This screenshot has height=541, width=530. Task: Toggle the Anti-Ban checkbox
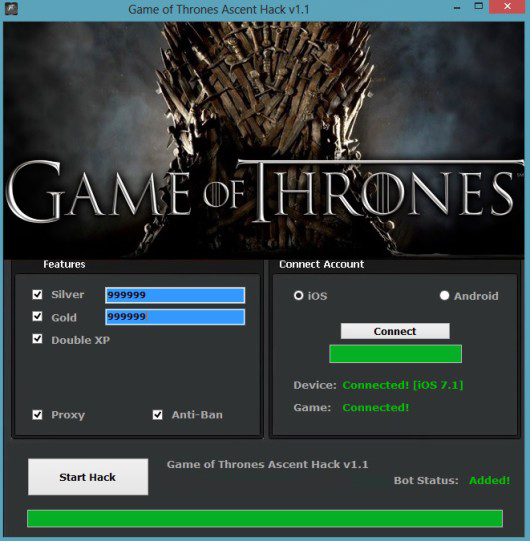(158, 415)
